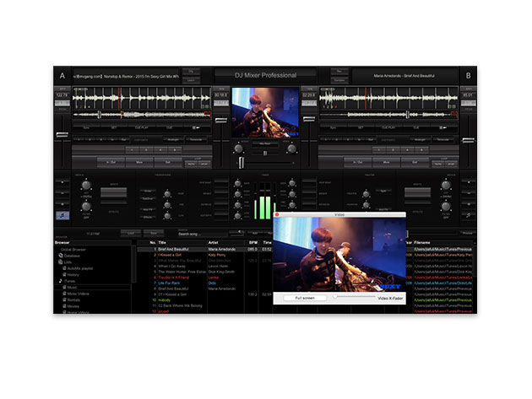The width and height of the screenshot is (532, 399).
Task: Toggle play/pause on deck A
Action: pyautogui.click(x=197, y=128)
